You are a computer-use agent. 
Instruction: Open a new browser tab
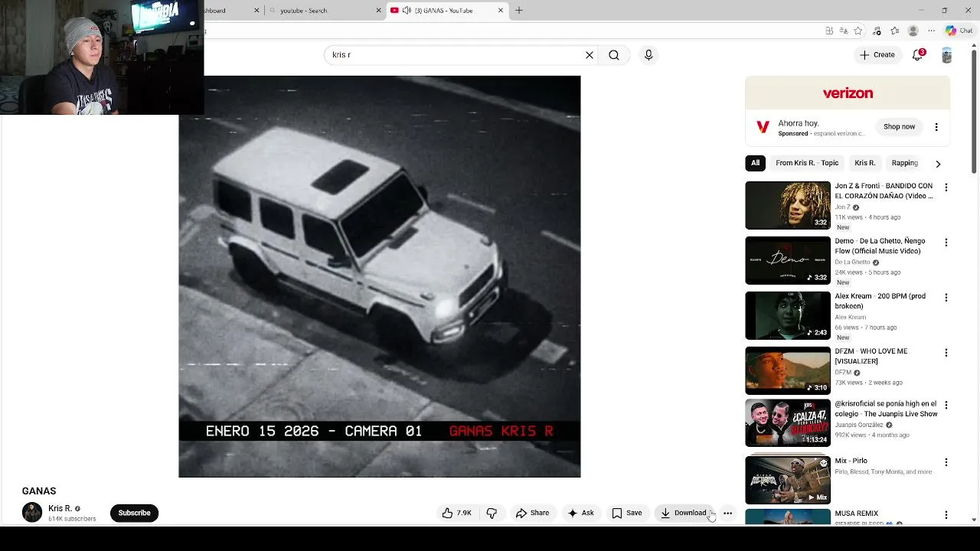[518, 10]
